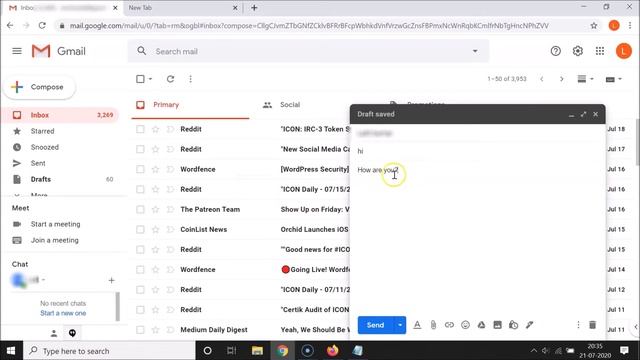This screenshot has width=640, height=360.
Task: Click Join a meeting
Action: [54, 240]
